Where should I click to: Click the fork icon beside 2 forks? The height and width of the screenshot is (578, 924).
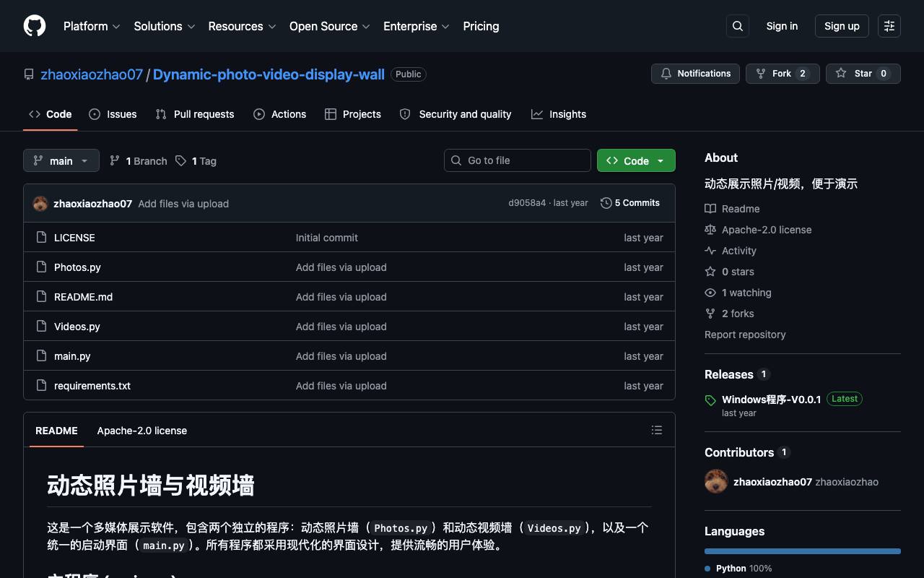tap(710, 314)
